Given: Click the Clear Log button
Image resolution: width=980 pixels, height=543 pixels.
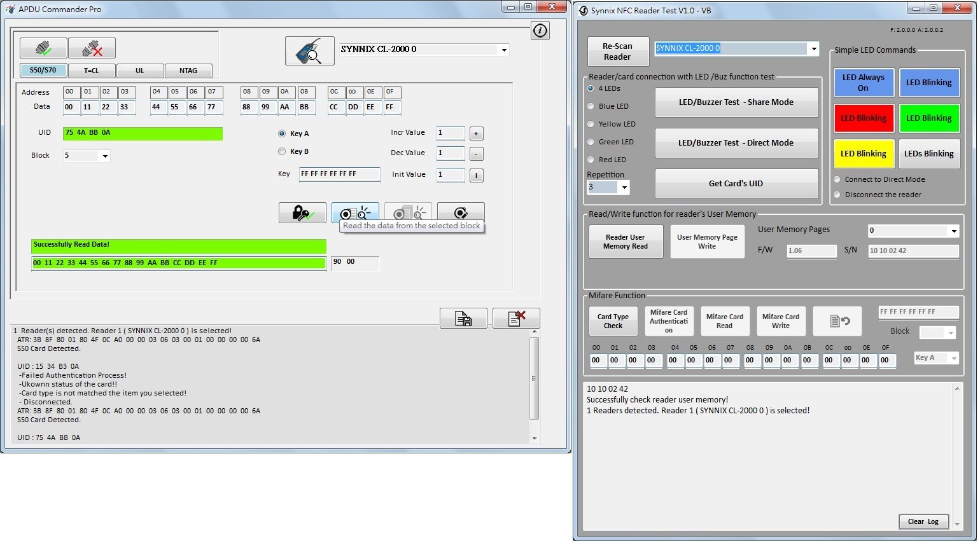Looking at the screenshot, I should 923,521.
